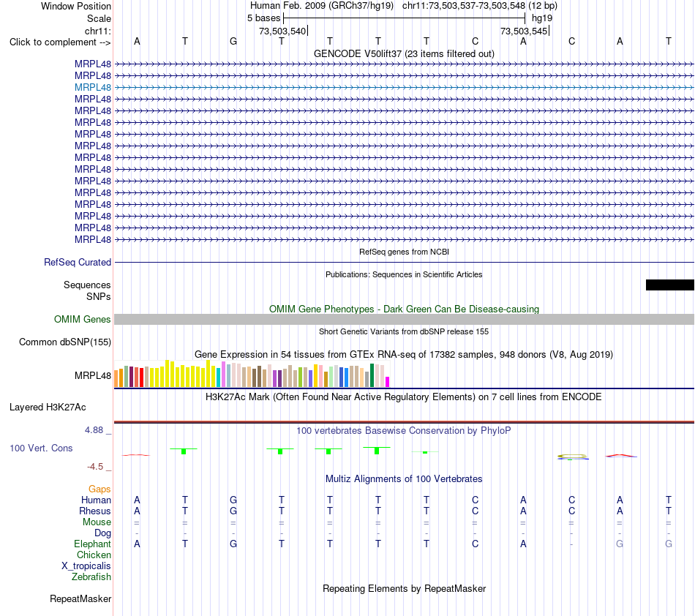Select the Sequences SNPs track label
Image resolution: width=695 pixels, height=616 pixels.
pos(87,290)
